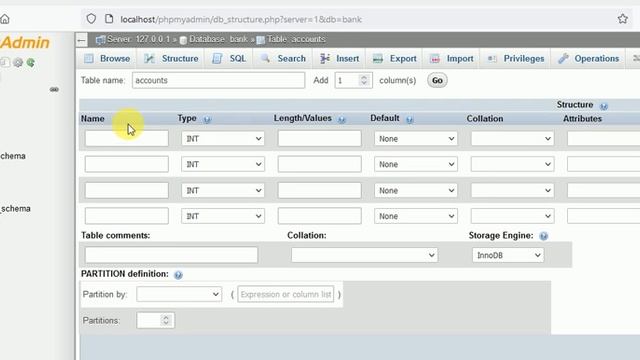Switch to the Structure tab
Screen dimensions: 640x360
[x=171, y=58]
